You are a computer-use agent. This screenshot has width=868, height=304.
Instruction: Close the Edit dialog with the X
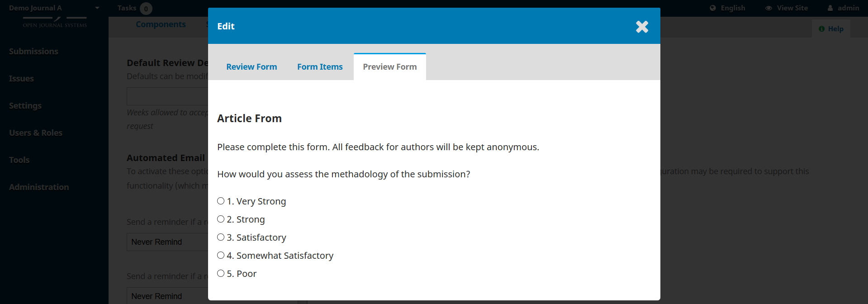[x=642, y=26]
